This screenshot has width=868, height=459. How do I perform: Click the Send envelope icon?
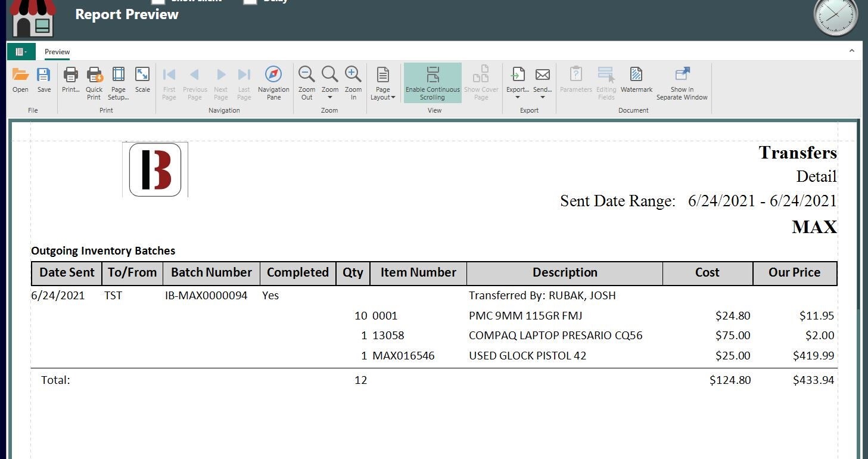click(x=542, y=75)
